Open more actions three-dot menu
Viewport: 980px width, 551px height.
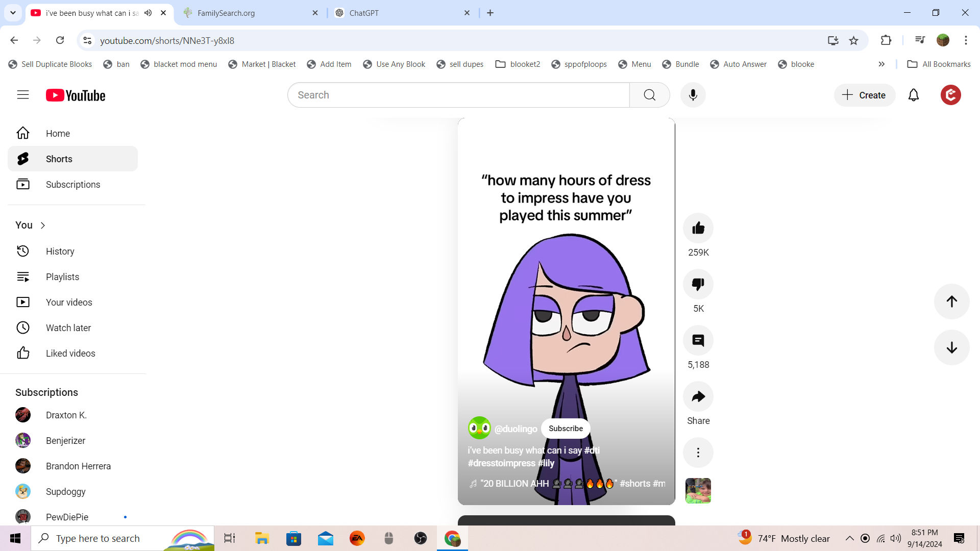click(698, 453)
